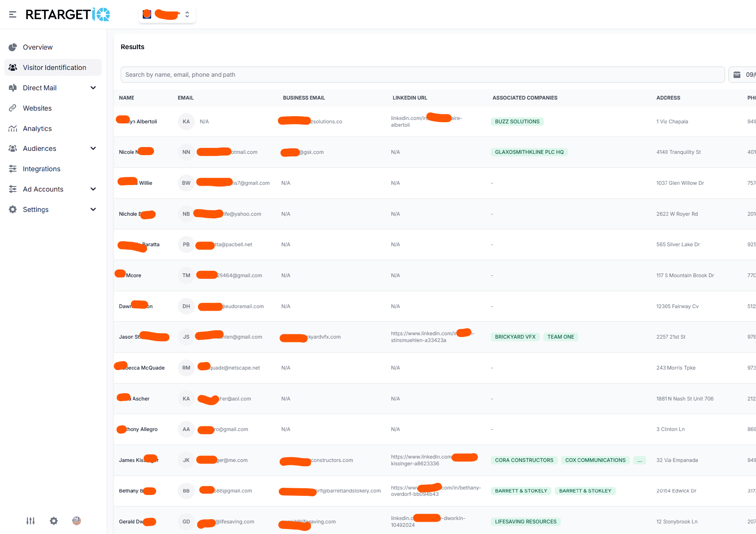This screenshot has height=534, width=756.
Task: Open the albertoli LinkedIn URL
Action: [426, 122]
